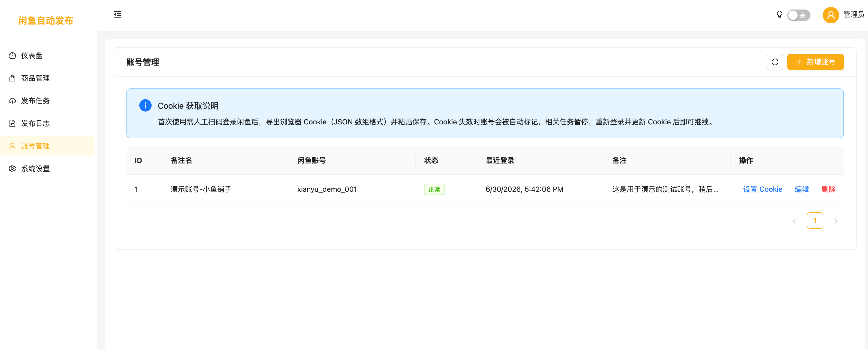Click the 账号管理 card title
The image size is (868, 349).
[143, 62]
